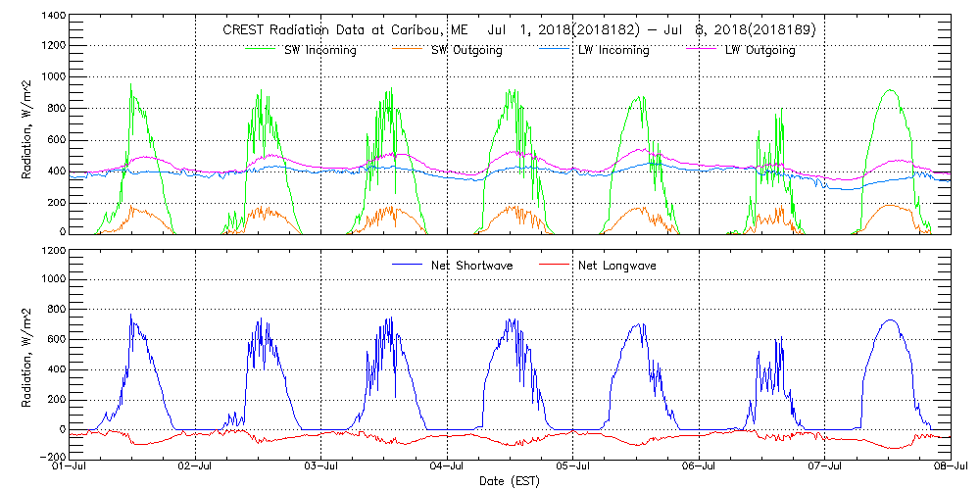Click the SW Incoming legend label
The image size is (980, 490).
tap(318, 51)
